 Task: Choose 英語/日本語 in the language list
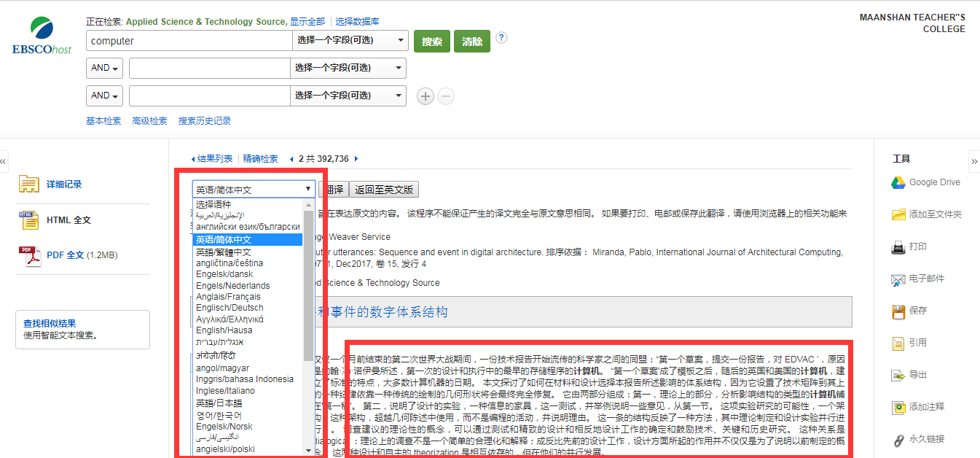pos(219,403)
